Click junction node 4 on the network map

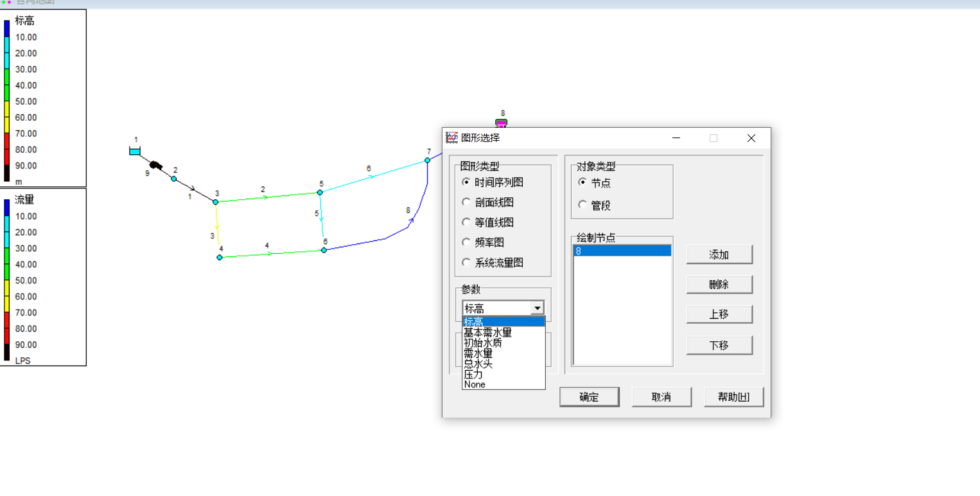pos(219,256)
